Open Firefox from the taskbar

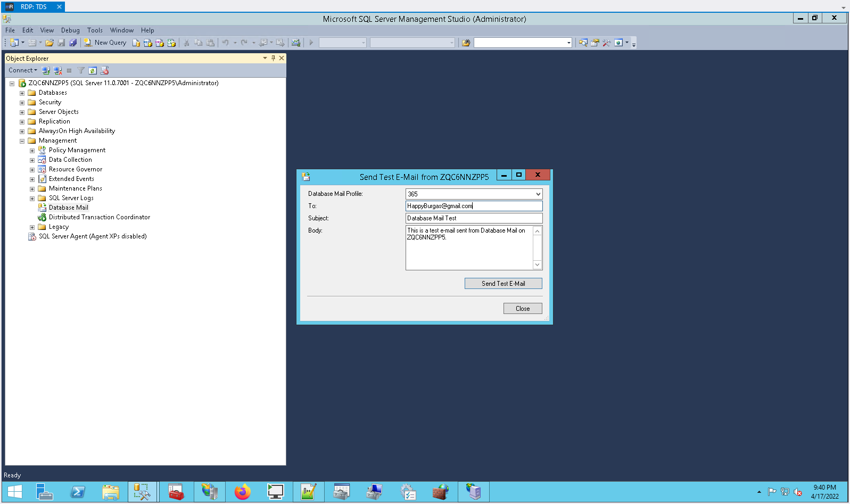[x=243, y=492]
